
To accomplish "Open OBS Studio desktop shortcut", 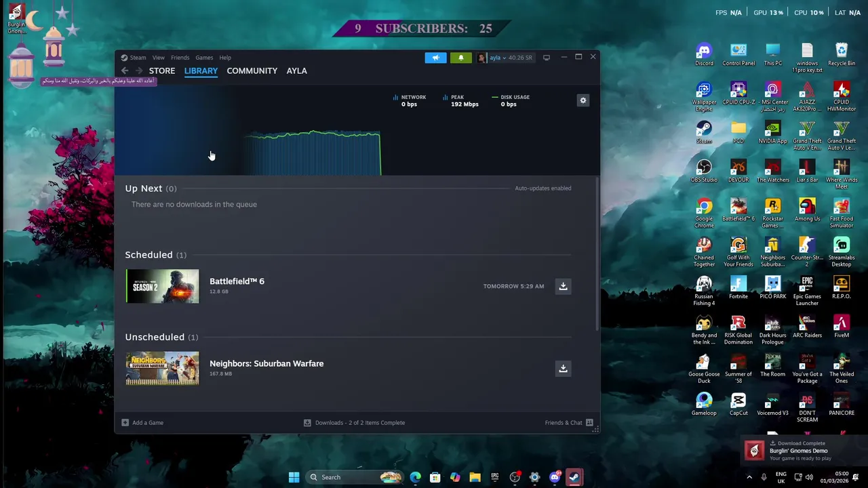I will pyautogui.click(x=704, y=171).
